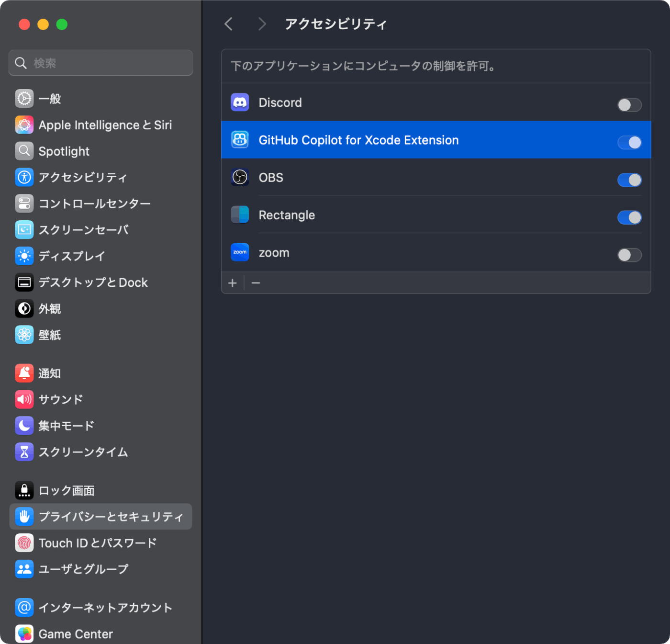Screen dimensions: 670x644
Task: Add an application with the plus button
Action: click(x=233, y=283)
